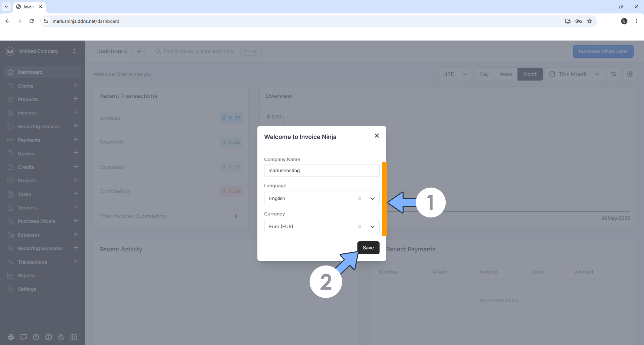644x345 pixels.
Task: Open dashboard preferences sliders icon
Action: pyautogui.click(x=614, y=74)
